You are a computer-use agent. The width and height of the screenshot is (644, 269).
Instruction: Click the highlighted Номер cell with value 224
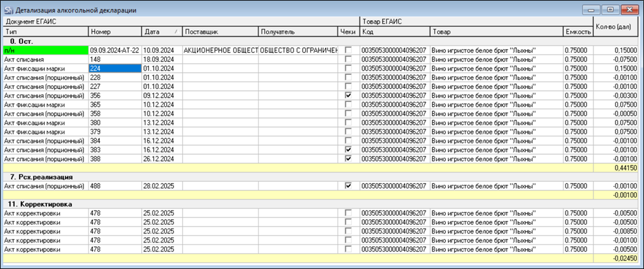click(114, 68)
